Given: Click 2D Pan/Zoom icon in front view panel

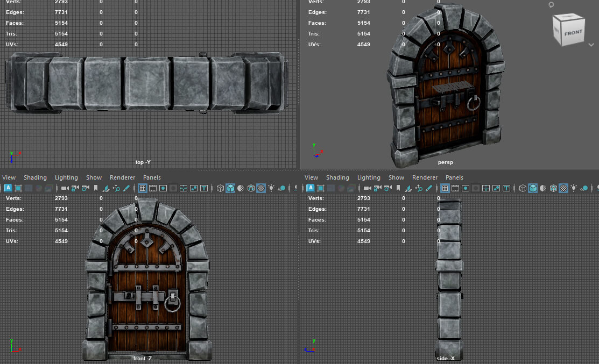Looking at the screenshot, I should pyautogui.click(x=116, y=188).
